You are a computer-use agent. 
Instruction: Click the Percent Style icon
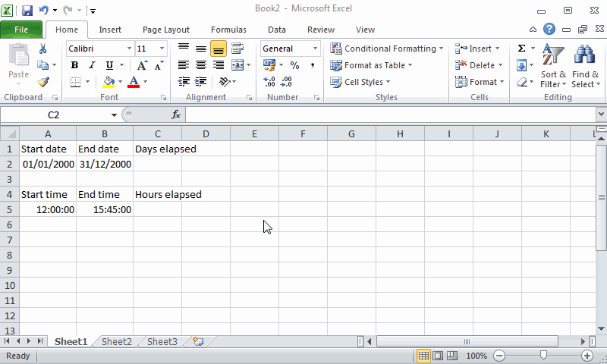(x=294, y=65)
